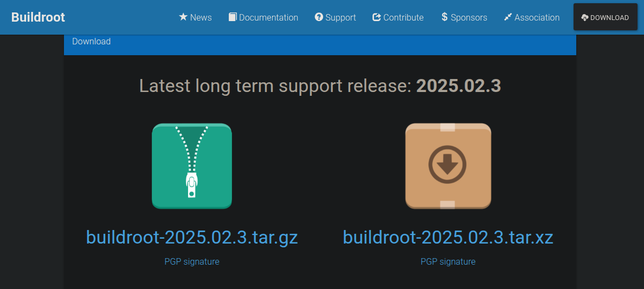Click the cloud download icon in button
644x289 pixels.
point(585,18)
